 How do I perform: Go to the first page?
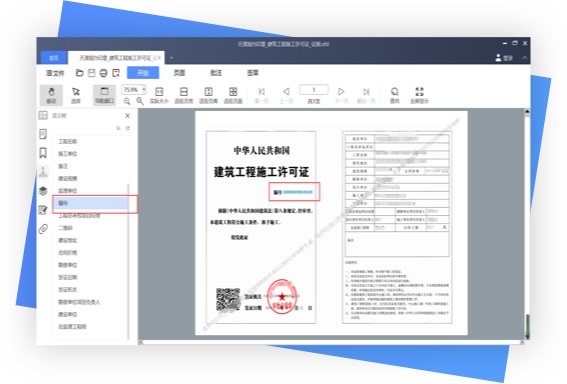pos(261,95)
